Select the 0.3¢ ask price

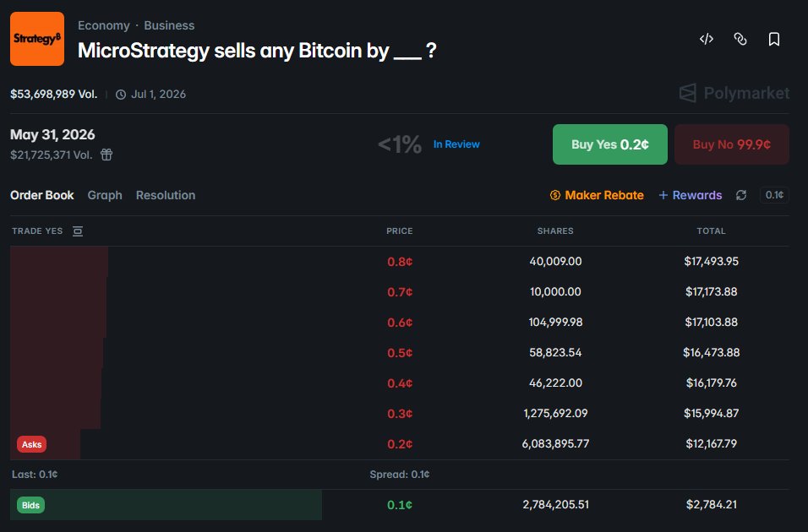(x=400, y=414)
